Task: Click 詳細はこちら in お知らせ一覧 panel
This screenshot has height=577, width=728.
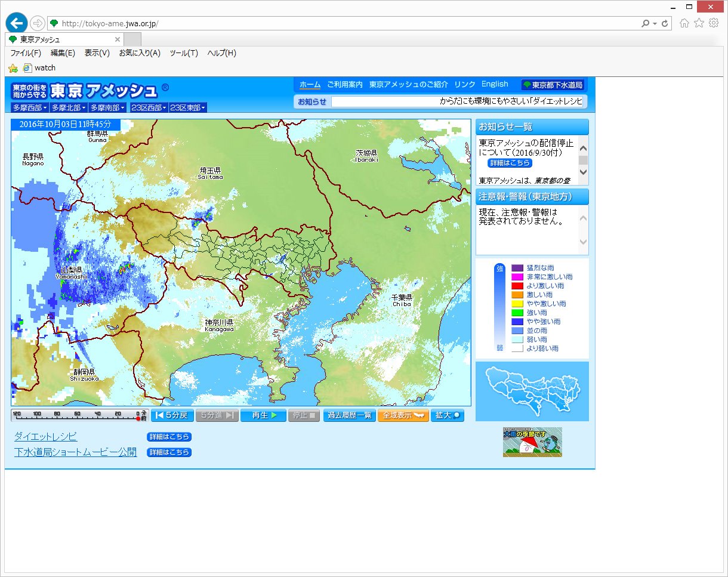Action: coord(510,163)
